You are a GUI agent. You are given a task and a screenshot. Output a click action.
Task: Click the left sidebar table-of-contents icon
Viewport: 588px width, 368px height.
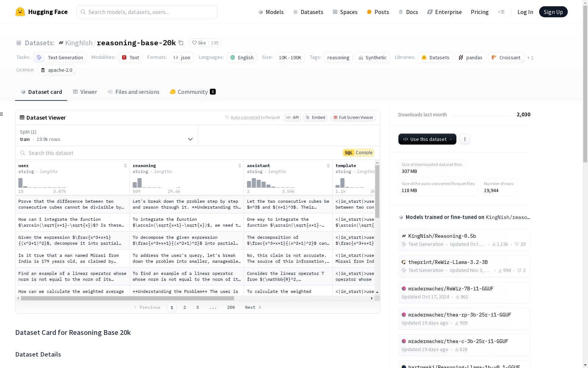pos(1,114)
